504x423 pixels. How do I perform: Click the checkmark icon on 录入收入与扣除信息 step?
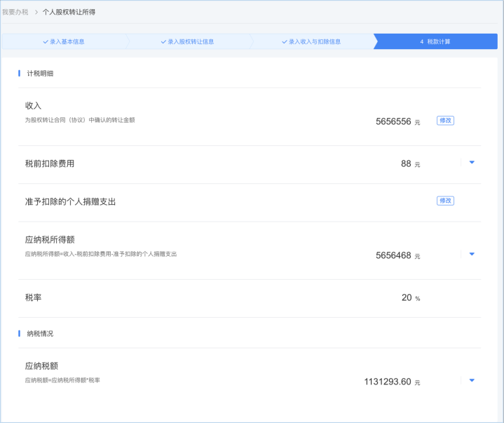coord(285,42)
